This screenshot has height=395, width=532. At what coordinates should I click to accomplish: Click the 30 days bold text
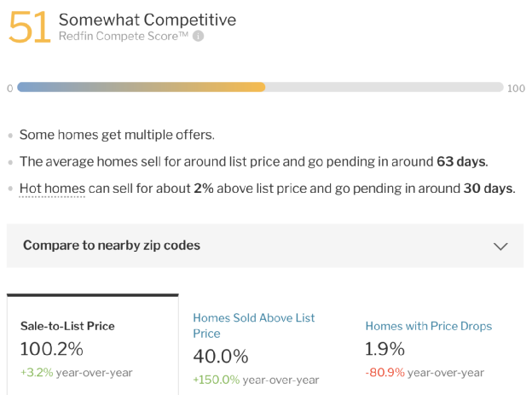[x=489, y=189]
